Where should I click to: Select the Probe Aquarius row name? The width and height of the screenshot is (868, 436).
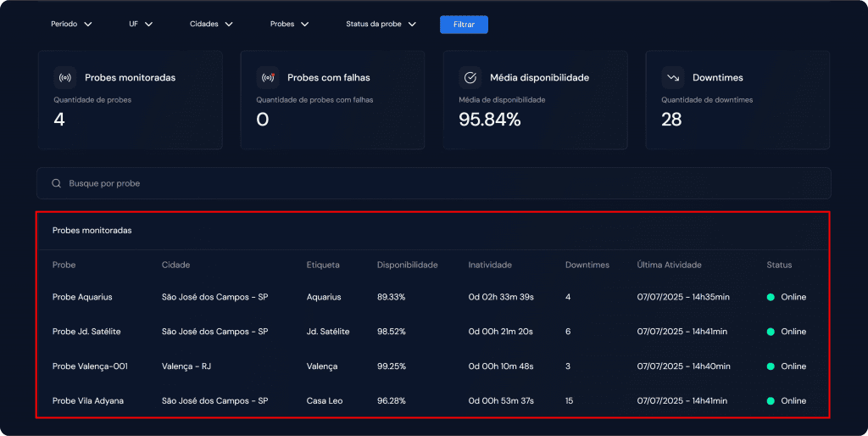pos(82,297)
